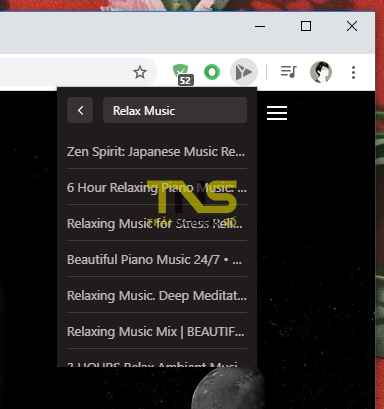Play Zen Spirit: Japanese Music track

coord(157,152)
